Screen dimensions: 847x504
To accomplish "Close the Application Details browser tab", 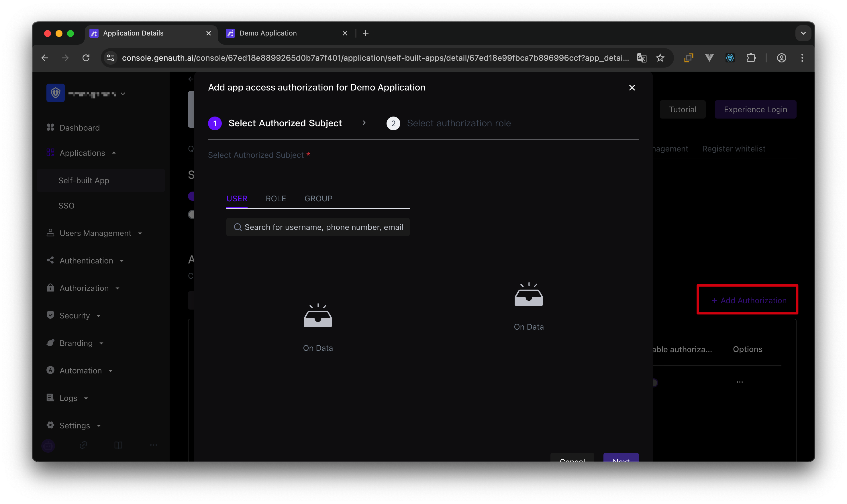I will 209,33.
